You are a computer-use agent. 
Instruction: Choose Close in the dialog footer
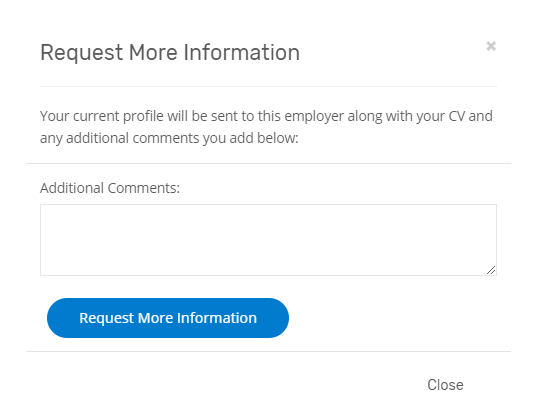[445, 385]
